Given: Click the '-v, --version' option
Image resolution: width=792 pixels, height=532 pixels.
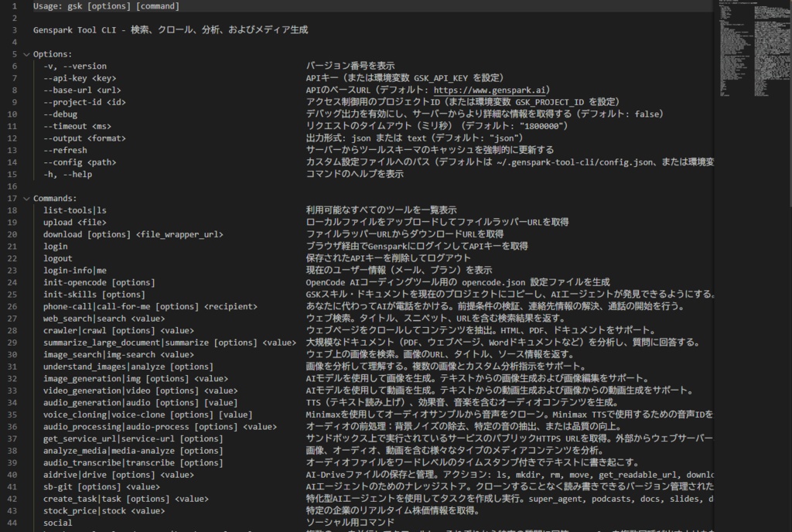Looking at the screenshot, I should pos(75,66).
